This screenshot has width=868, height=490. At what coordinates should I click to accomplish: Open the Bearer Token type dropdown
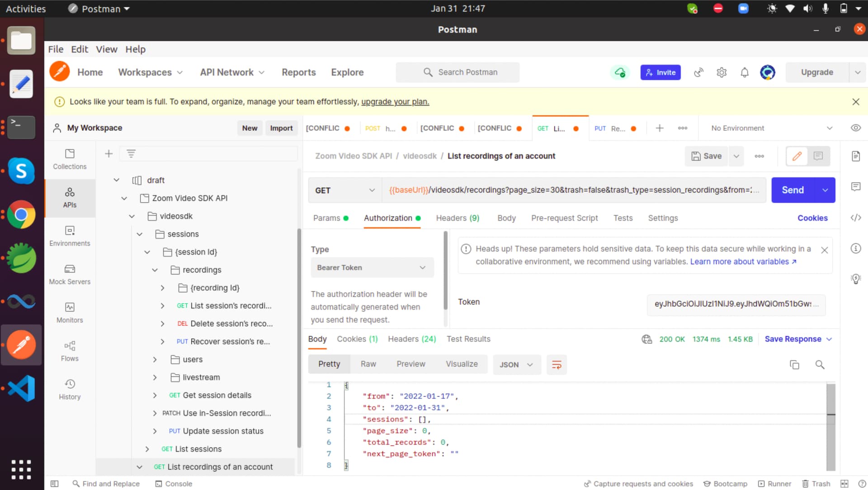click(372, 267)
